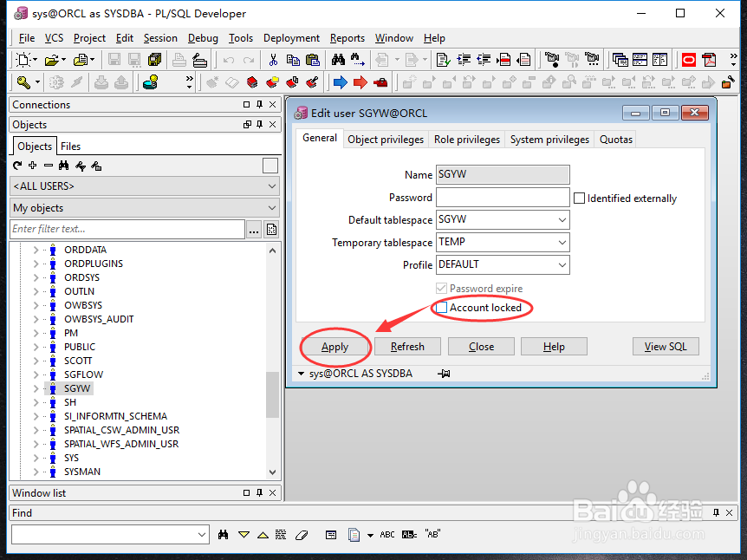The image size is (747, 560).
Task: Refresh the object browser with curved arrow icon
Action: coord(17,166)
